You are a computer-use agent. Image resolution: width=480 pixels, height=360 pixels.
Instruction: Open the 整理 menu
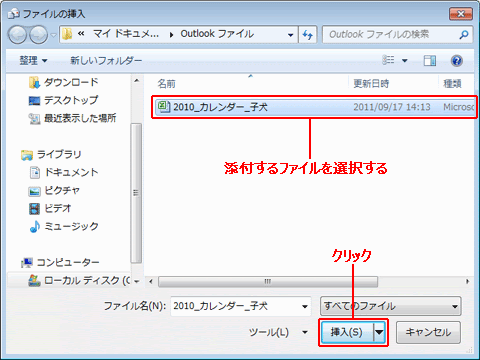coord(33,60)
